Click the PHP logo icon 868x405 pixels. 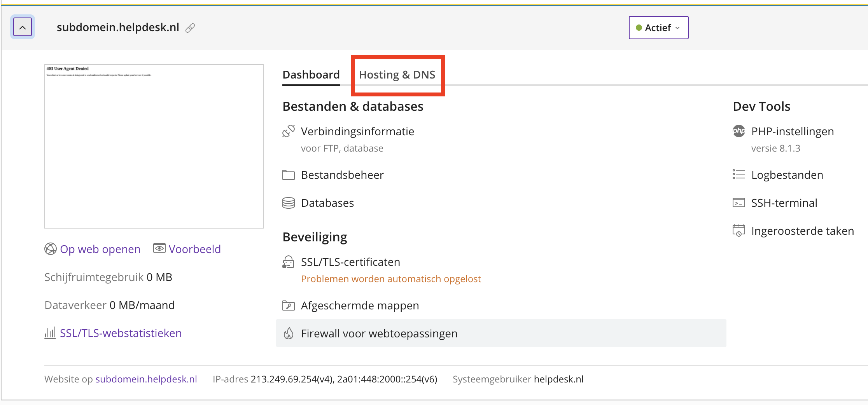pos(739,131)
